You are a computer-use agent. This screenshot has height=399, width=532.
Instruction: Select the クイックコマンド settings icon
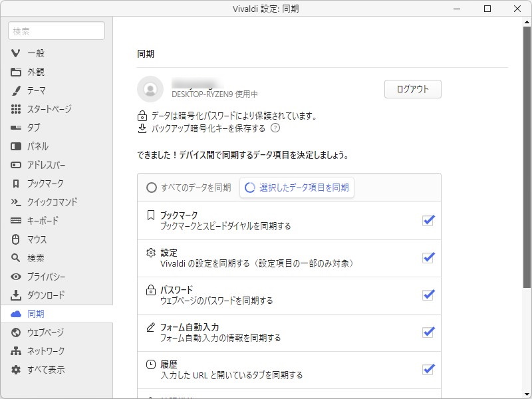coord(15,202)
